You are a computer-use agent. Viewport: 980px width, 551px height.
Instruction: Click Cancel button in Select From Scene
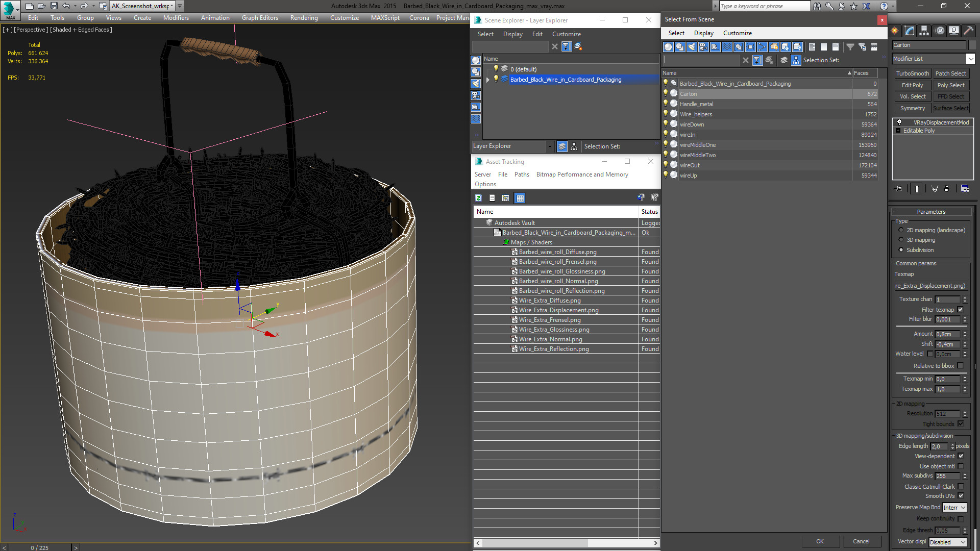(x=861, y=541)
